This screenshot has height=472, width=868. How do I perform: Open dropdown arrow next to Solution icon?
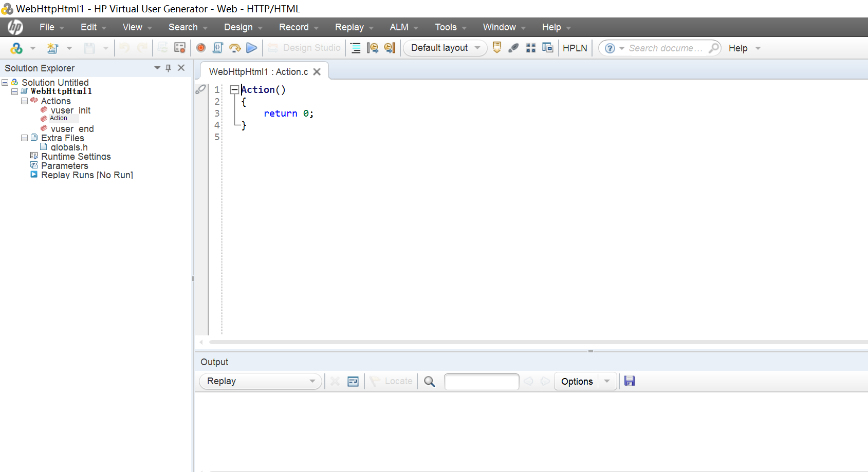[x=33, y=48]
